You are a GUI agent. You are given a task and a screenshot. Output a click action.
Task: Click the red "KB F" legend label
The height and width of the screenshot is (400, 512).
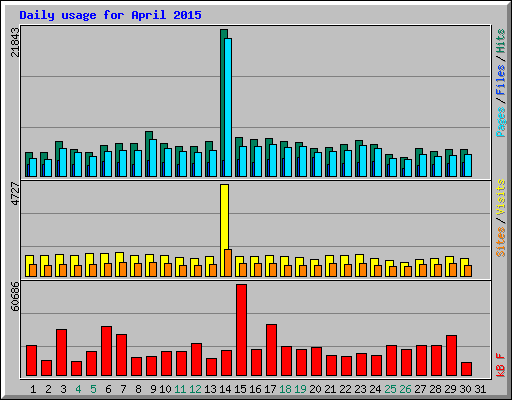pyautogui.click(x=501, y=365)
